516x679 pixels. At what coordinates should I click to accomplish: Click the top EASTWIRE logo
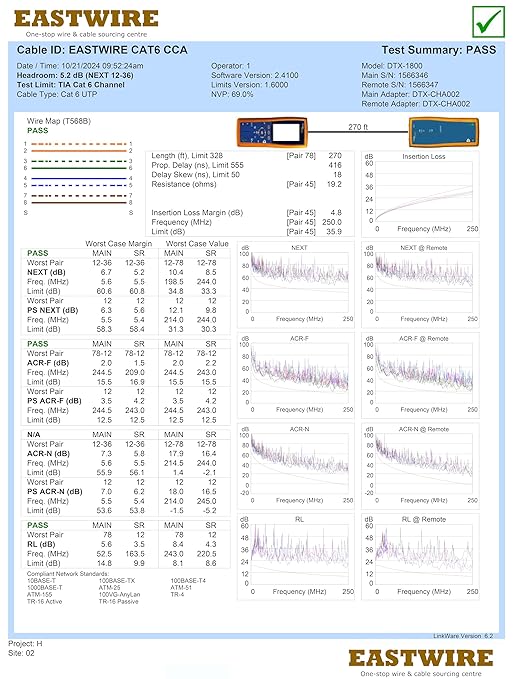click(x=86, y=24)
